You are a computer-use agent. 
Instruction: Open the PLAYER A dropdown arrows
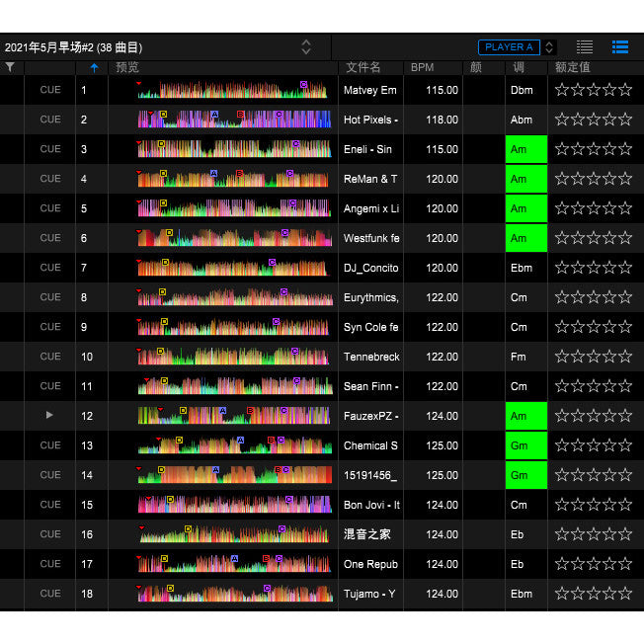pyautogui.click(x=549, y=47)
